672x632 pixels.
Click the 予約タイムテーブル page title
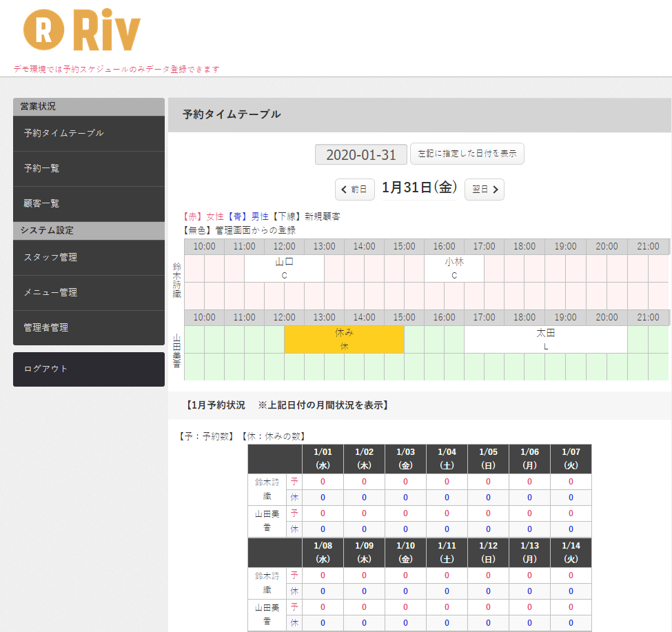(232, 114)
